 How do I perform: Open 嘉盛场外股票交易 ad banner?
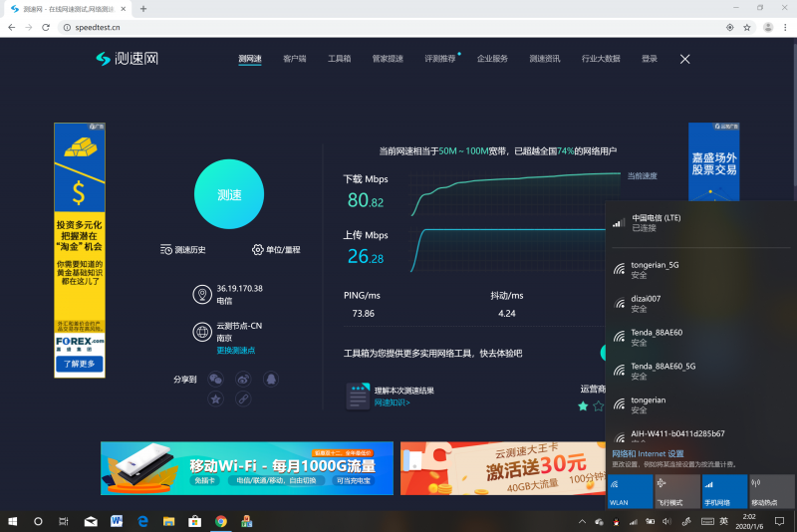(x=713, y=162)
